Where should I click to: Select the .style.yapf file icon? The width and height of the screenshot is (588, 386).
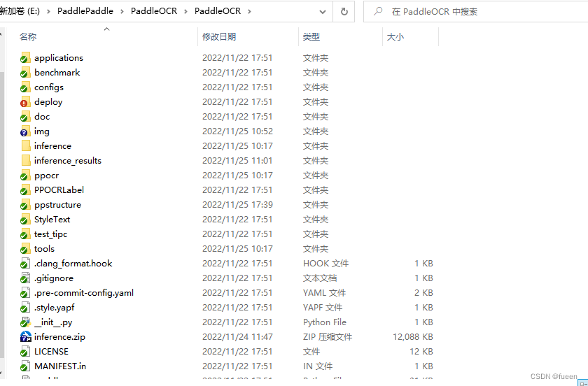click(x=25, y=308)
